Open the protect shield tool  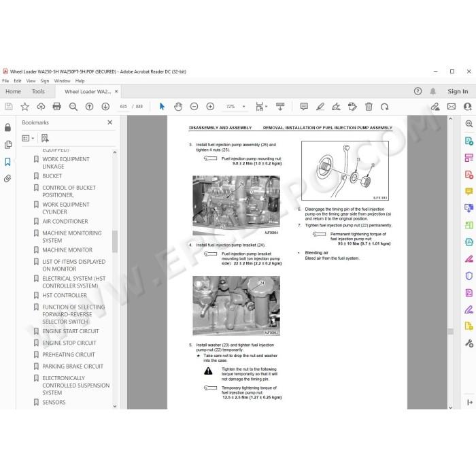(469, 275)
